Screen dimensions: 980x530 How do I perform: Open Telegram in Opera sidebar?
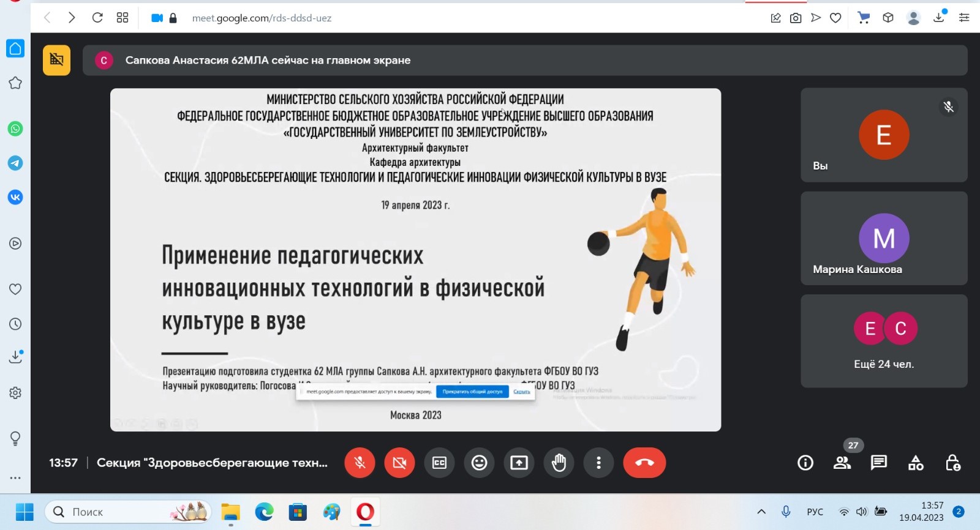(x=15, y=163)
